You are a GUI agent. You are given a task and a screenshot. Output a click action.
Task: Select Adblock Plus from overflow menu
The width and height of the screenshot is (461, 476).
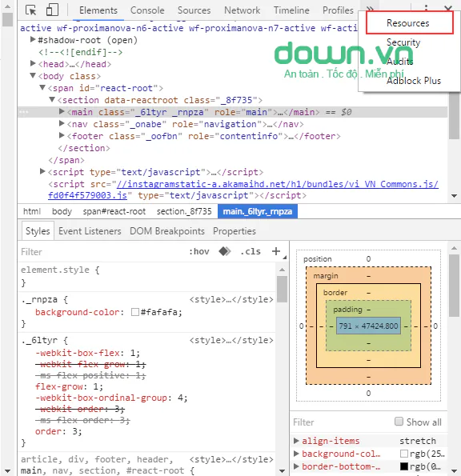click(x=413, y=81)
